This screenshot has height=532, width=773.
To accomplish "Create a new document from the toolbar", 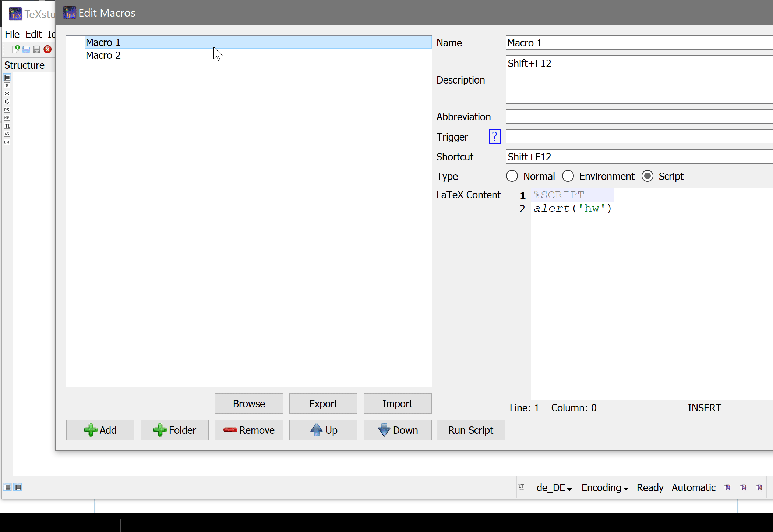I will (x=15, y=49).
